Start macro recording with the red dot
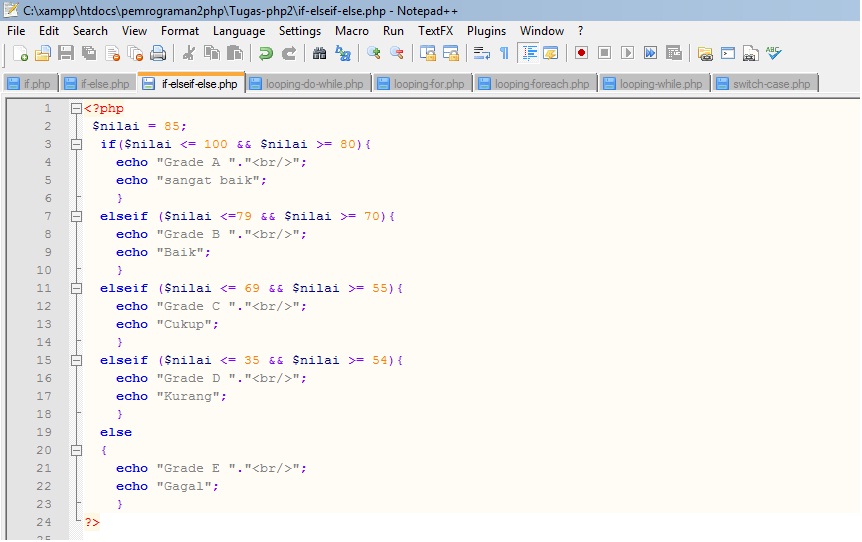Screen dimensions: 862x542 coord(581,53)
